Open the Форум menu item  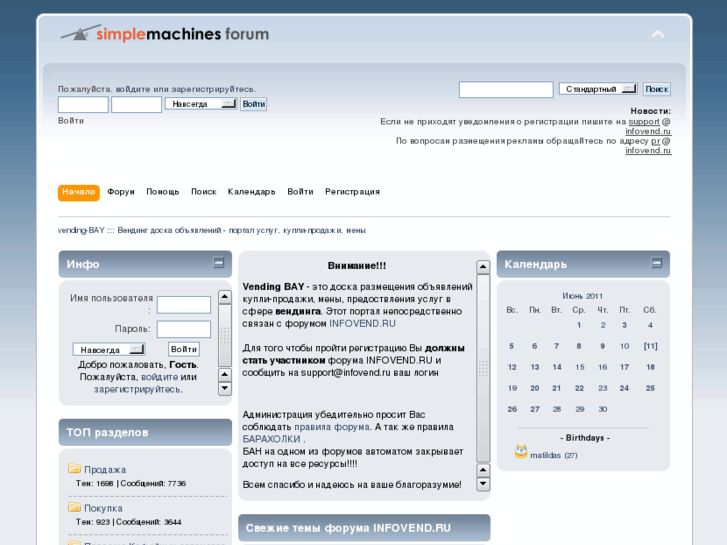pyautogui.click(x=121, y=192)
